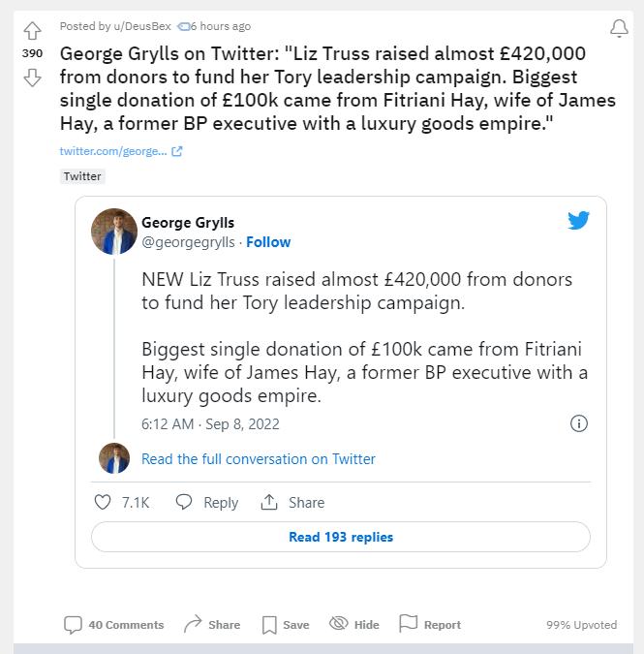Click the Twitter bird logo

pos(579,221)
